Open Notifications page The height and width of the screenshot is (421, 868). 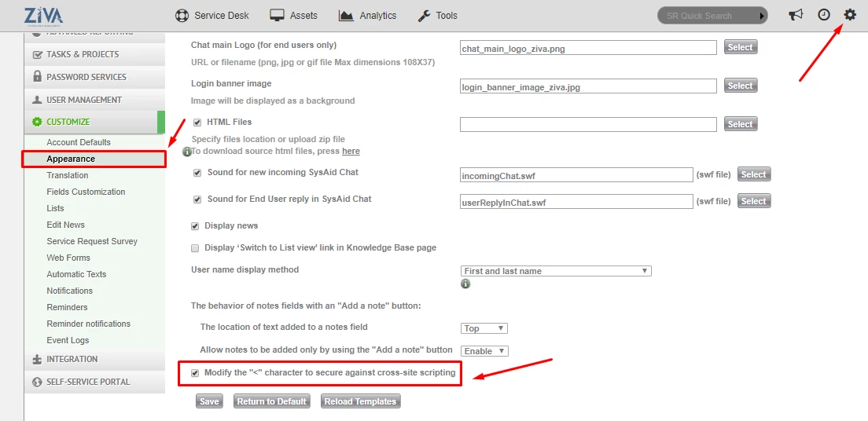coord(70,291)
